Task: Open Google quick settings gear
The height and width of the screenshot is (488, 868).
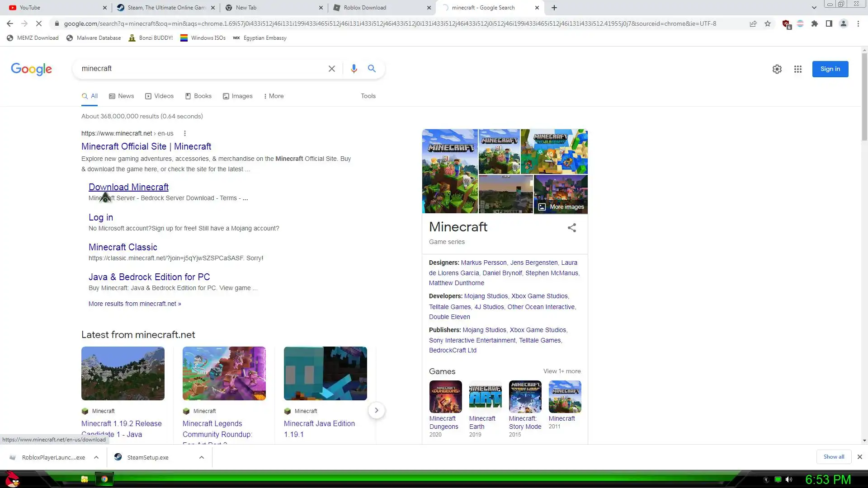Action: click(x=777, y=69)
